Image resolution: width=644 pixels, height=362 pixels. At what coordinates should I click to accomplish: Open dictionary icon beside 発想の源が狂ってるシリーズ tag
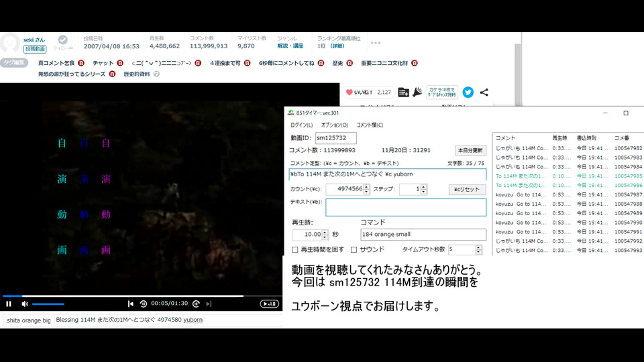112,74
